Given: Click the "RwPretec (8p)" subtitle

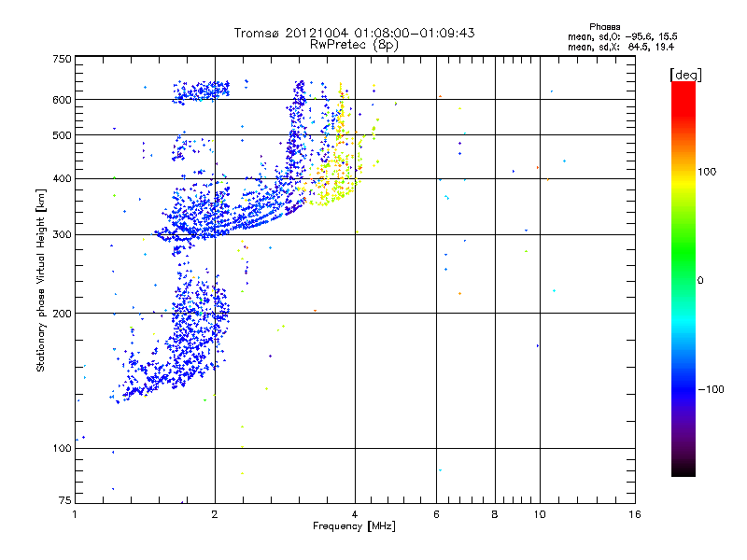Looking at the screenshot, I should pyautogui.click(x=354, y=45).
